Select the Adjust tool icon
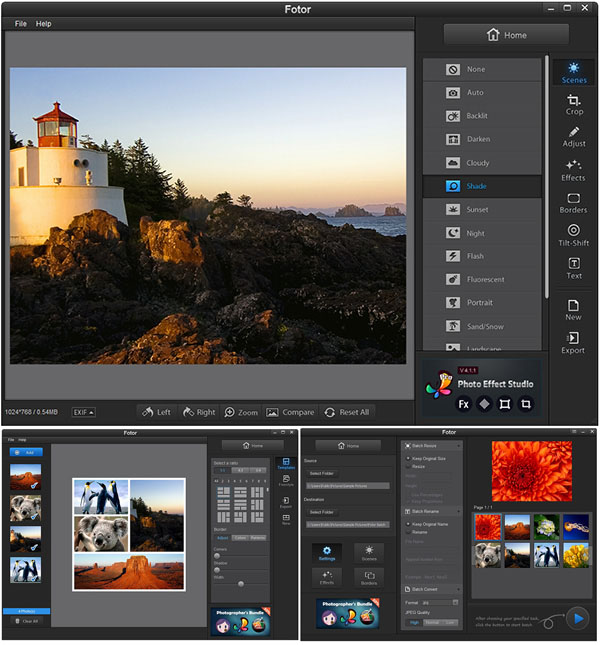Image resolution: width=600 pixels, height=645 pixels. (574, 136)
